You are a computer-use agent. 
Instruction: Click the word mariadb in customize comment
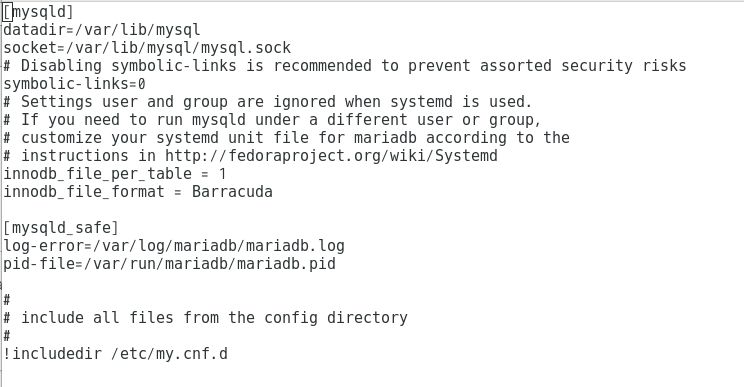[x=385, y=138]
